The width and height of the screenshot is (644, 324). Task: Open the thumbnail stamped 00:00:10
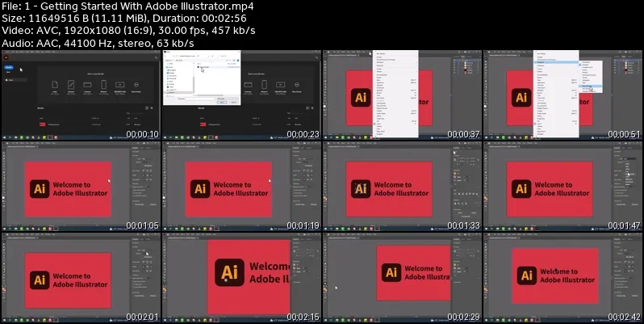81,95
